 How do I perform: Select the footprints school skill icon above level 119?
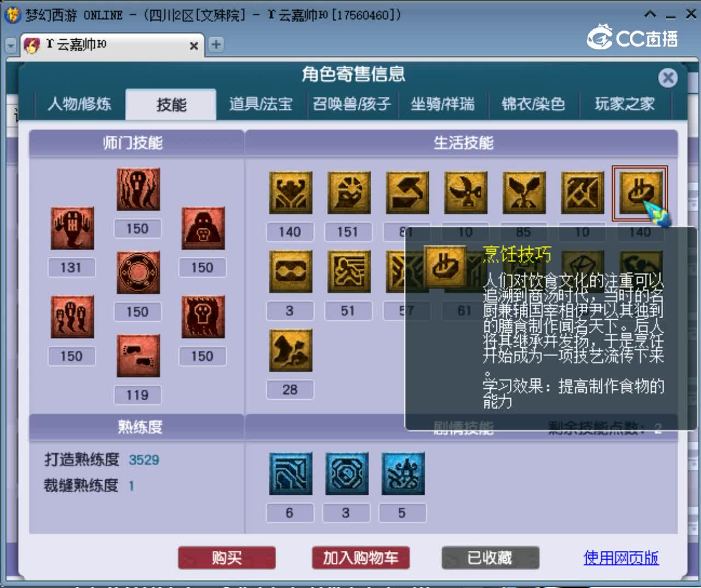click(x=138, y=355)
